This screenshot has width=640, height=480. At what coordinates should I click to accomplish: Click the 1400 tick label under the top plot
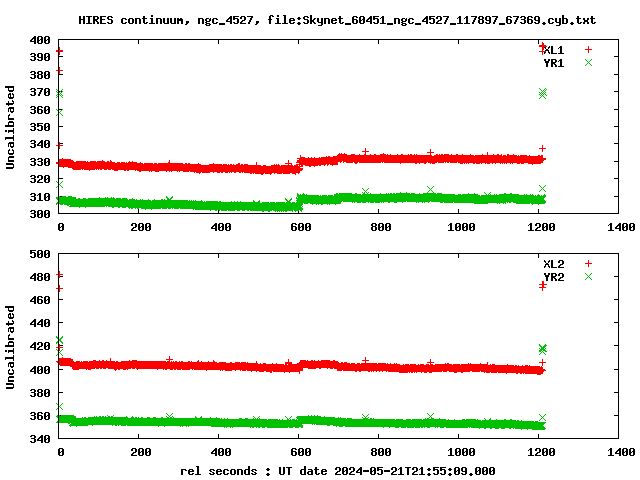tap(621, 227)
